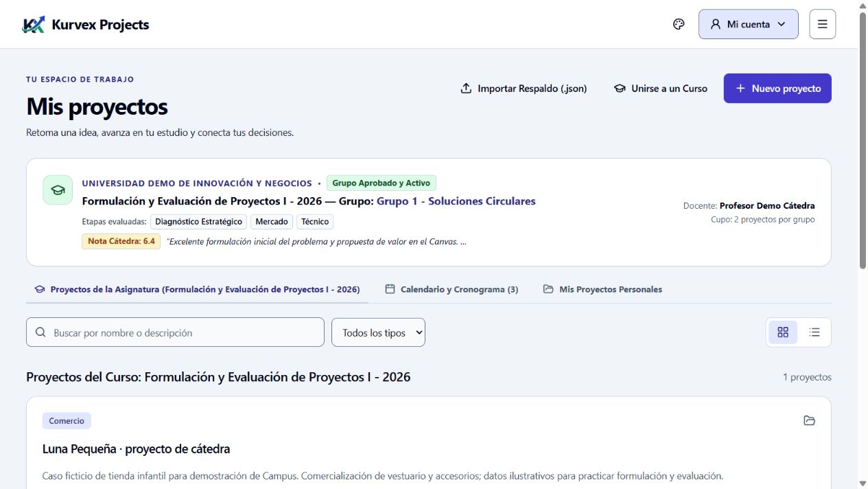Click the Mercado stage tag
Screen dimensions: 868x489
pos(272,222)
